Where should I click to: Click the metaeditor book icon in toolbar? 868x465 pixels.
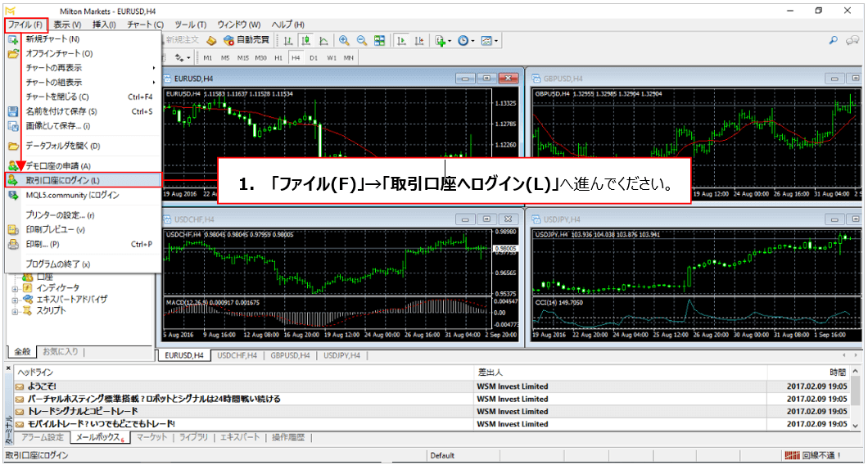point(211,40)
